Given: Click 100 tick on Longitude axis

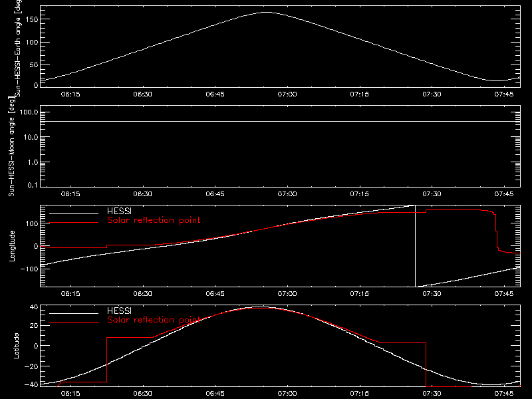Looking at the screenshot, I should click(32, 223).
